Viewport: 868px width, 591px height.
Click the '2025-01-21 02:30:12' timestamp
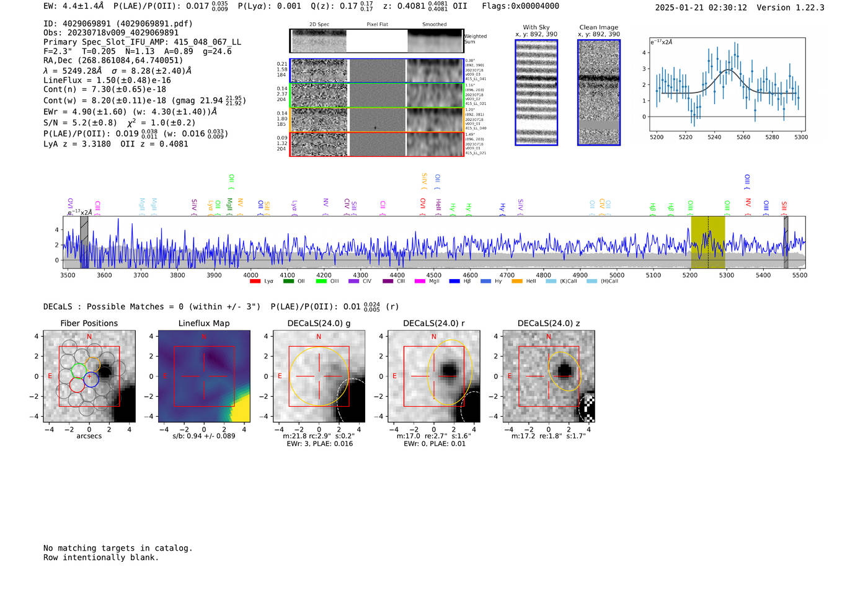(x=701, y=7)
